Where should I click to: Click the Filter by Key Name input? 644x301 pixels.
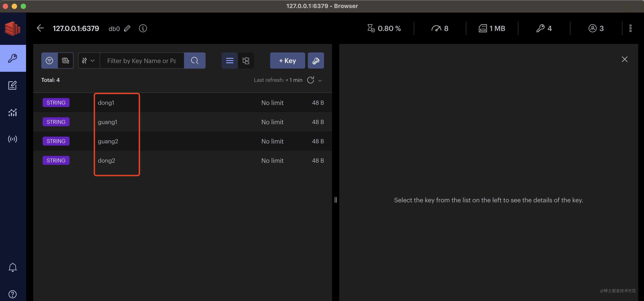point(142,61)
